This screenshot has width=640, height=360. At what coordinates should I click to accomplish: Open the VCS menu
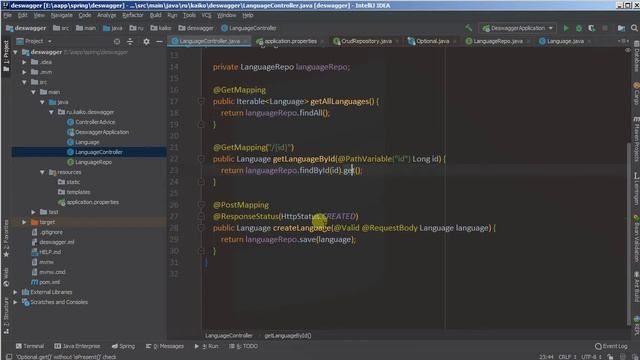(x=206, y=16)
